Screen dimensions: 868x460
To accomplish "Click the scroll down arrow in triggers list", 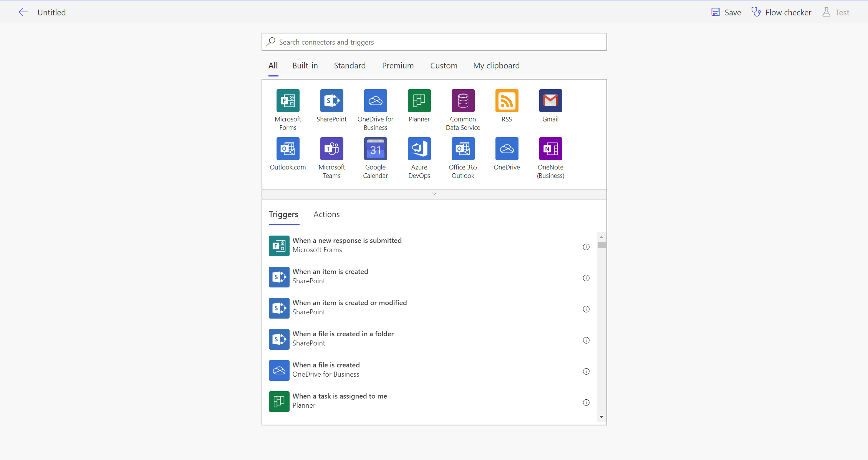I will [x=601, y=417].
